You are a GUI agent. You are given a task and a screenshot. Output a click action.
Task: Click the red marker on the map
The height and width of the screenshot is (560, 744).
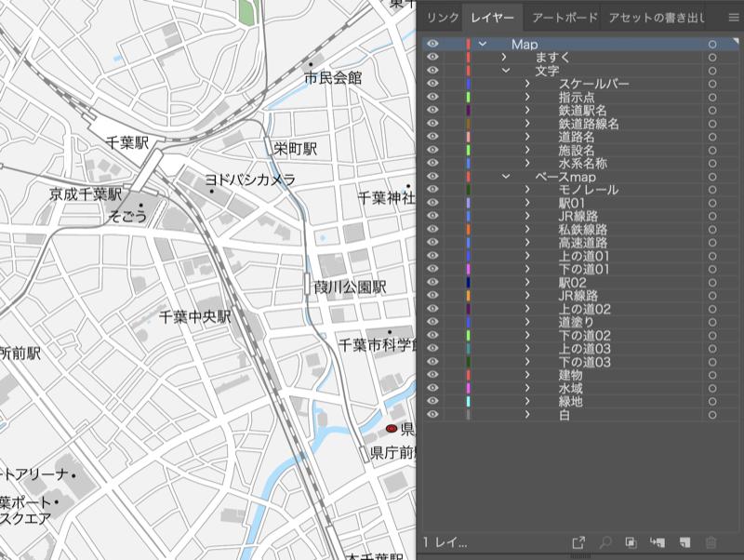(x=392, y=429)
